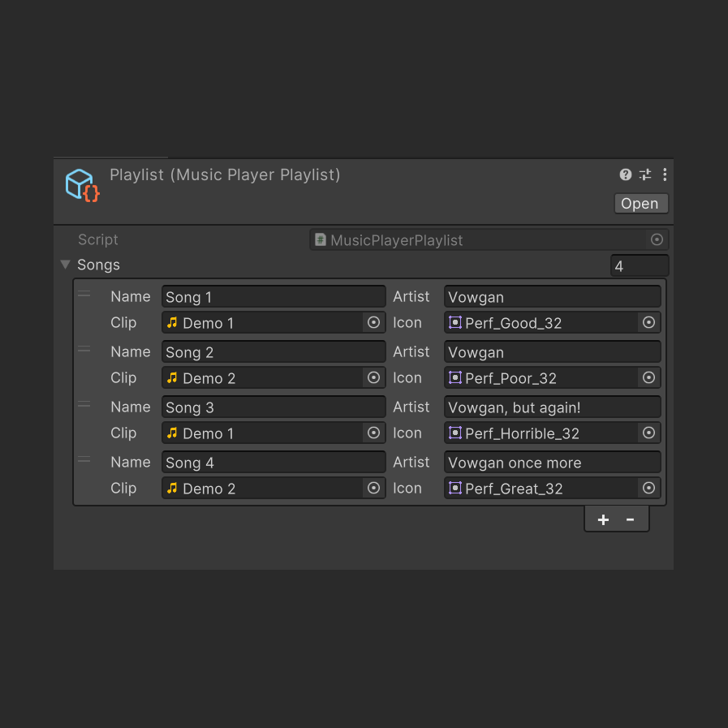Click the music note icon beside Song 4's Demo 2

(173, 488)
